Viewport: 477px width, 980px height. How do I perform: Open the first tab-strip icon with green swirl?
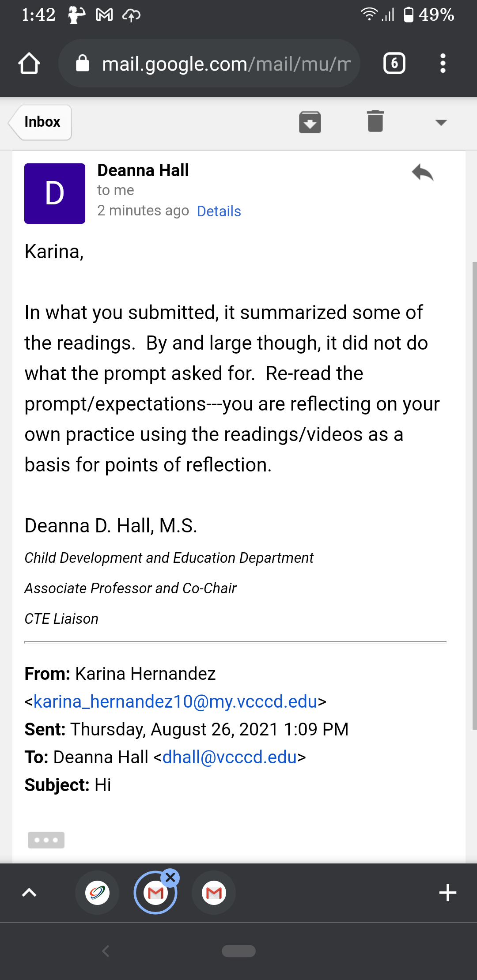point(97,893)
